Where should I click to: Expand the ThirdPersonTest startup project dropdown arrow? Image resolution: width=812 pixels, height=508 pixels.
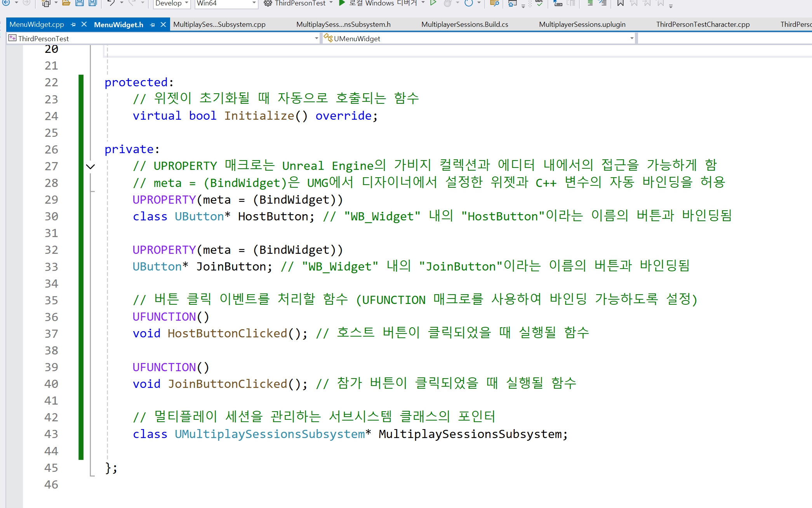(x=331, y=3)
